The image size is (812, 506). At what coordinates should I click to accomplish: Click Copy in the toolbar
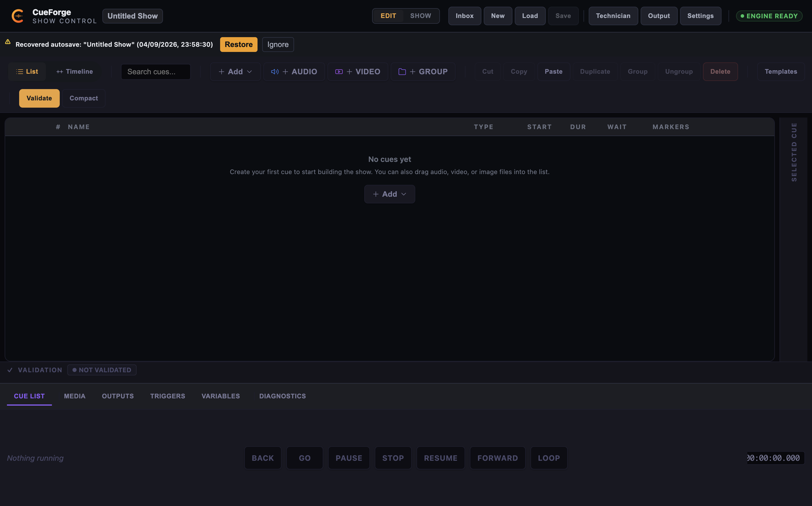point(519,72)
